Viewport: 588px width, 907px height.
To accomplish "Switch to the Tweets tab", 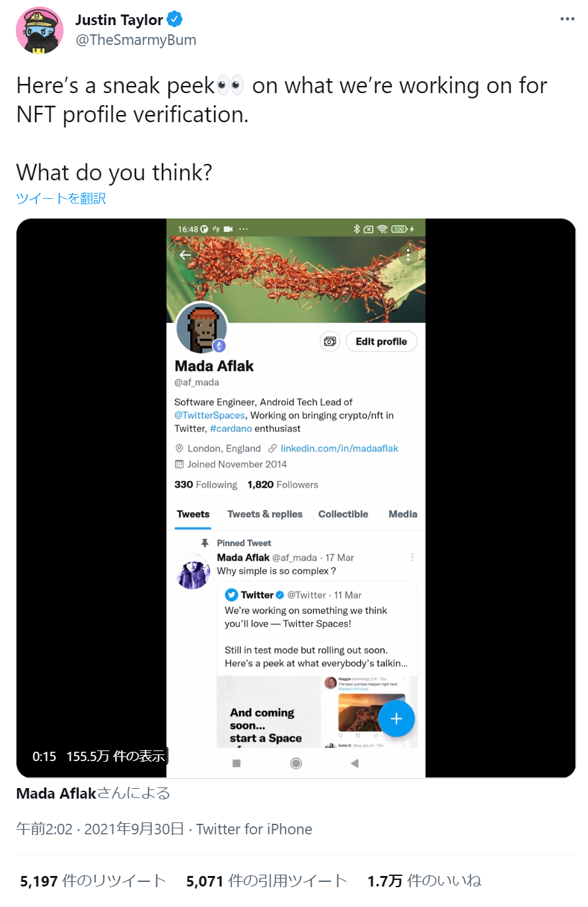I will pyautogui.click(x=193, y=514).
